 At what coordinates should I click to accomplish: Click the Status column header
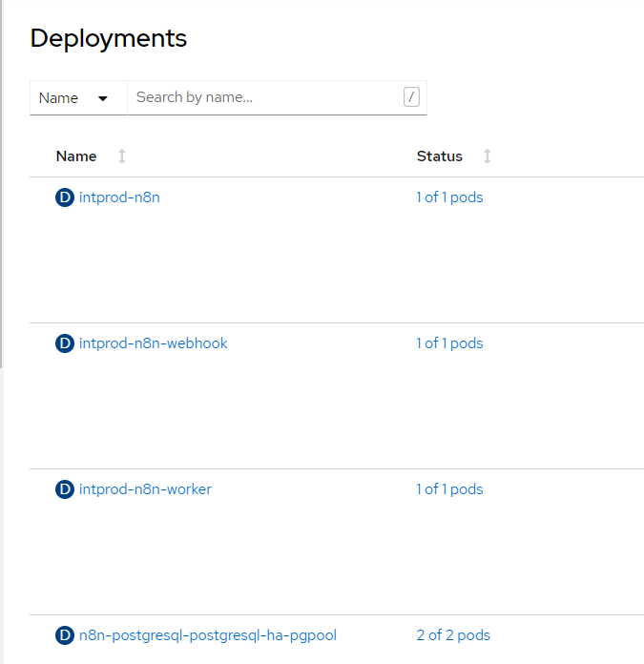440,156
